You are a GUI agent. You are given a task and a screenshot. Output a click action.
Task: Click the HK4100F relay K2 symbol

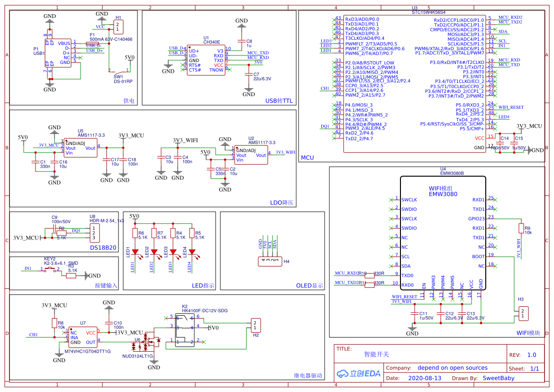tap(185, 329)
